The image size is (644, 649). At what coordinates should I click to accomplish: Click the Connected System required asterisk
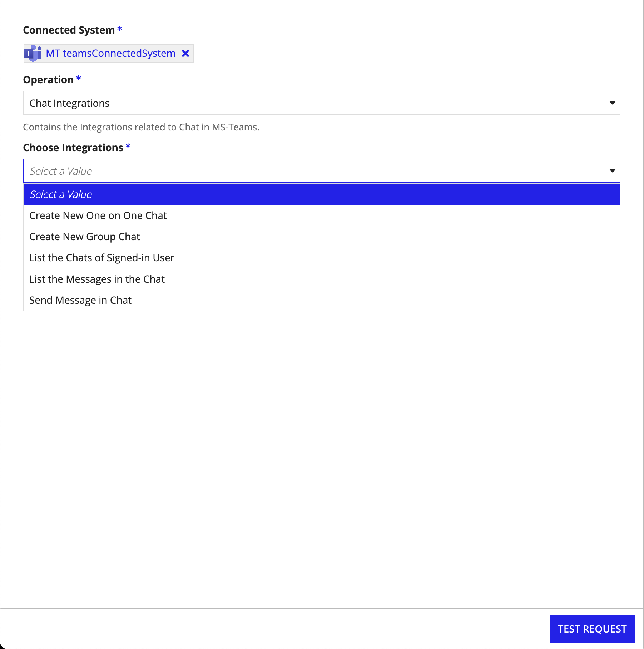click(x=120, y=30)
